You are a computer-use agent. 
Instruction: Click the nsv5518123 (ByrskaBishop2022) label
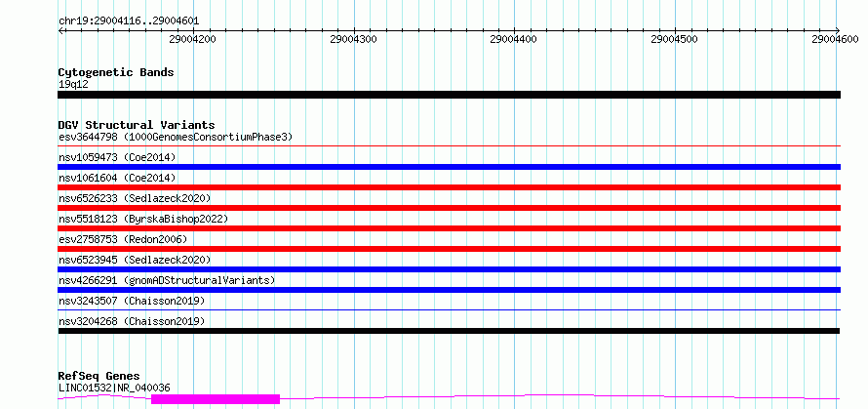(x=143, y=219)
